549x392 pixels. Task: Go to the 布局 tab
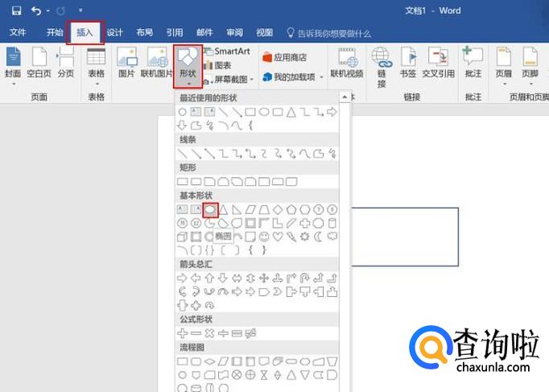coord(145,32)
